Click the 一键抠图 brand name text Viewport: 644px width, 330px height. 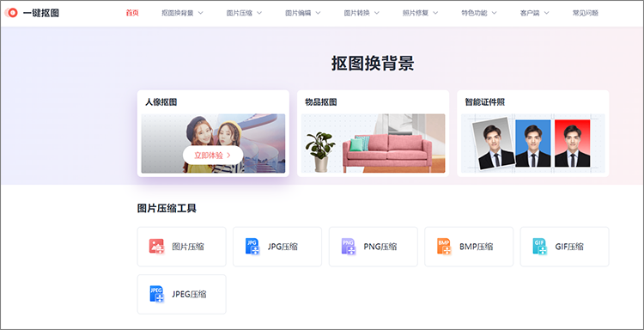[41, 13]
